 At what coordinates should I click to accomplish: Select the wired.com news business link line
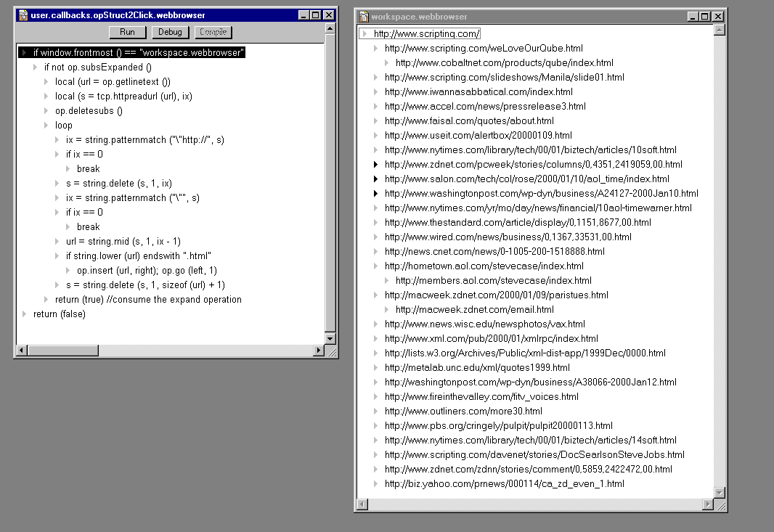click(x=508, y=237)
